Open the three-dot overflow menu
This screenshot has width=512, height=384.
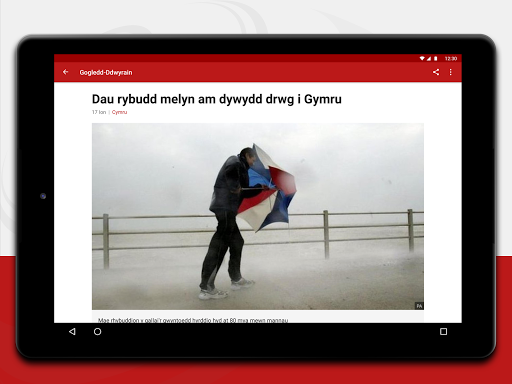pos(450,72)
